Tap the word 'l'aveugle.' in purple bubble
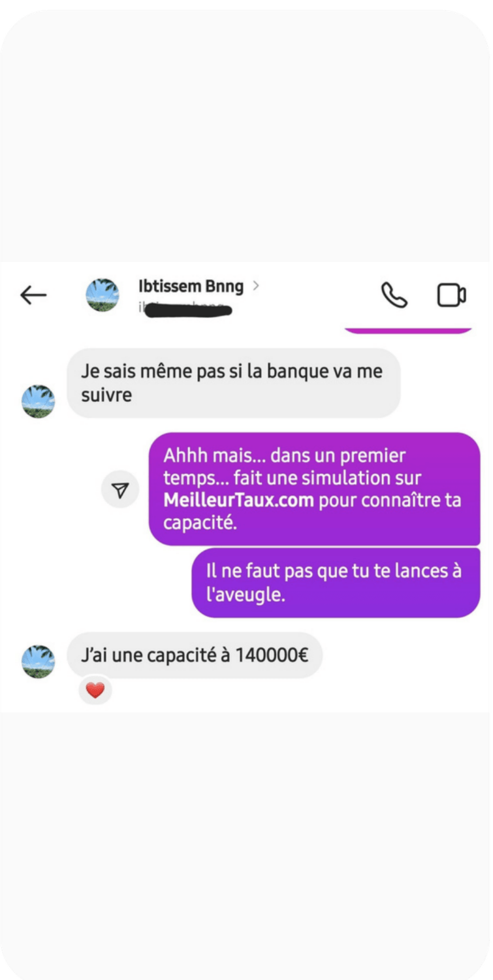This screenshot has height=980, width=493. (x=246, y=595)
